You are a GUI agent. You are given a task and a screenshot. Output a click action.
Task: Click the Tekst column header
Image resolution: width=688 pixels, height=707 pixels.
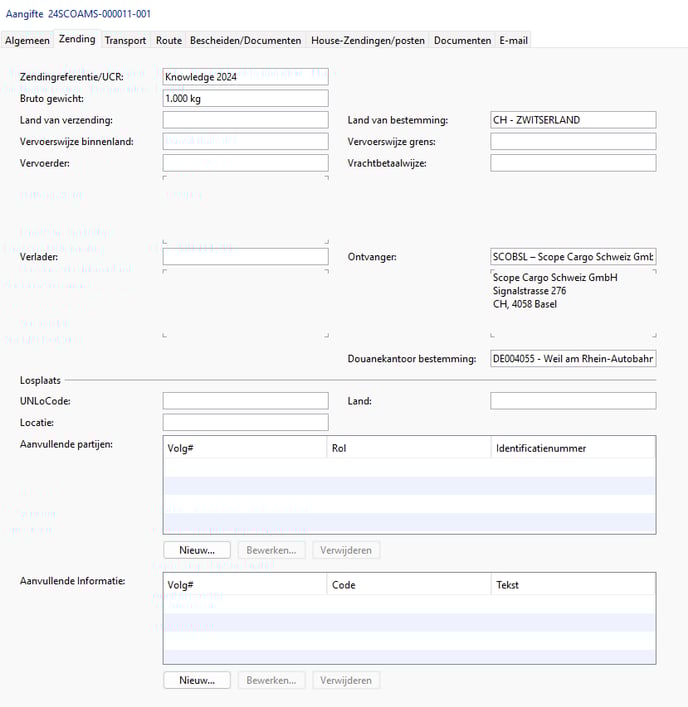coord(573,585)
